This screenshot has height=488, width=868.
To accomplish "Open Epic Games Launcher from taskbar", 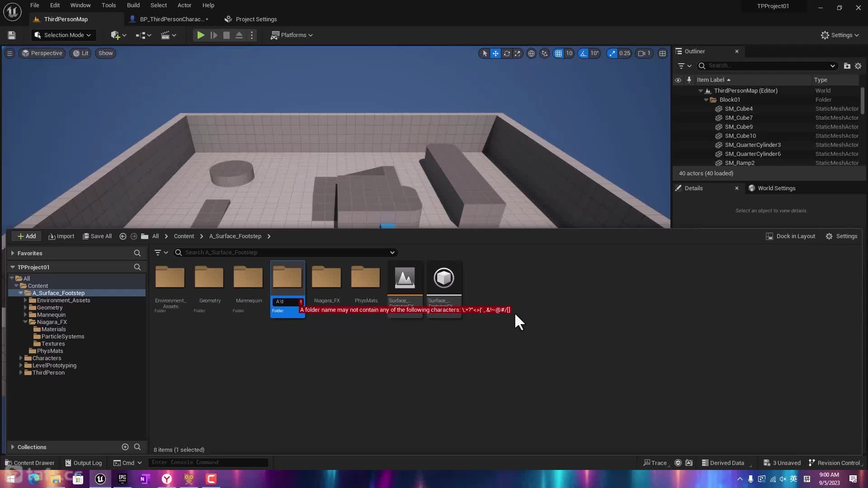I will pos(123,479).
